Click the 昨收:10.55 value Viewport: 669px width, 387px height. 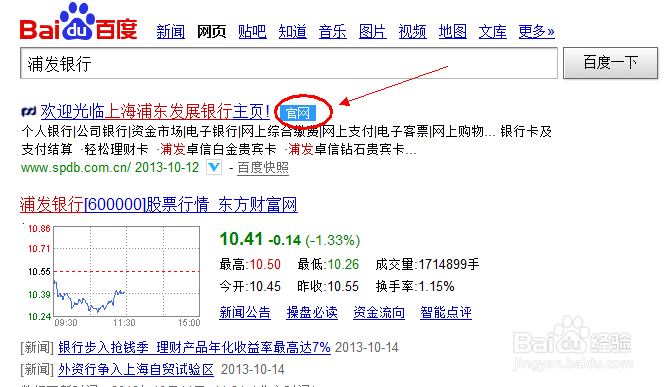pyautogui.click(x=328, y=286)
